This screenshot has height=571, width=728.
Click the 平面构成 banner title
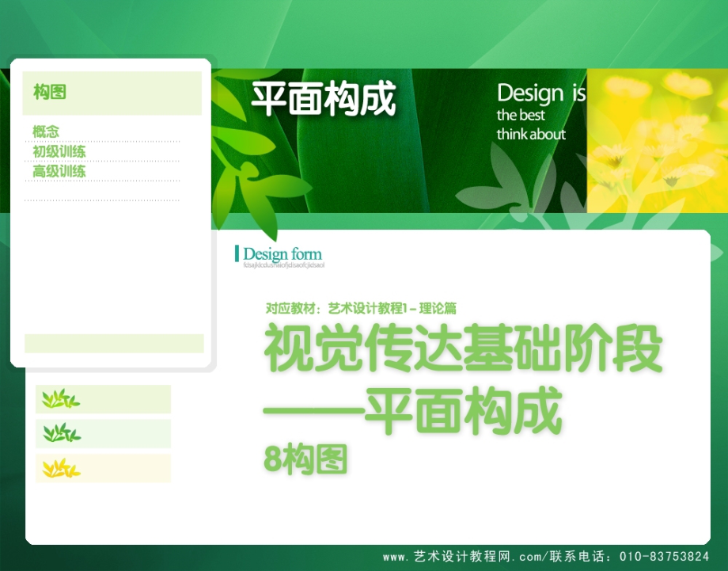click(x=324, y=100)
